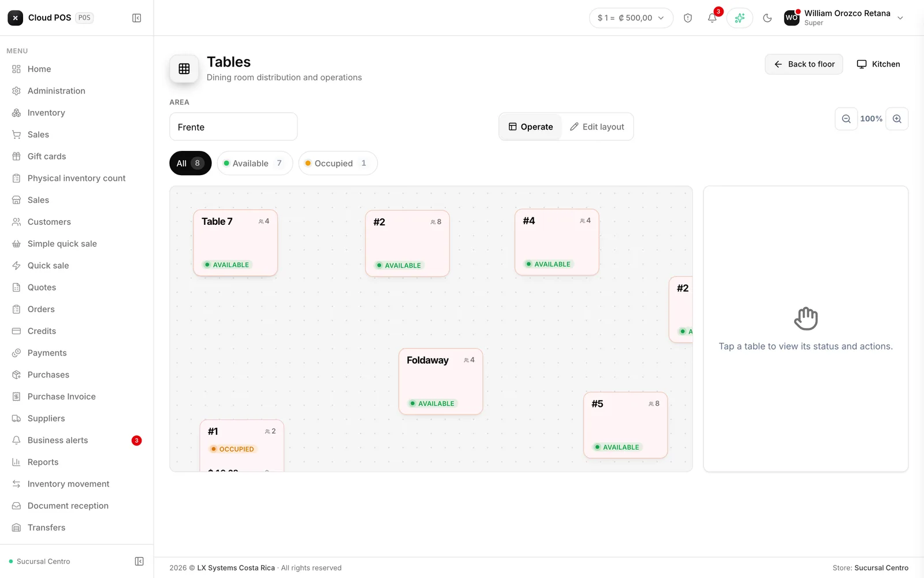Open the Inventory menu item
The width and height of the screenshot is (924, 578).
pyautogui.click(x=77, y=113)
